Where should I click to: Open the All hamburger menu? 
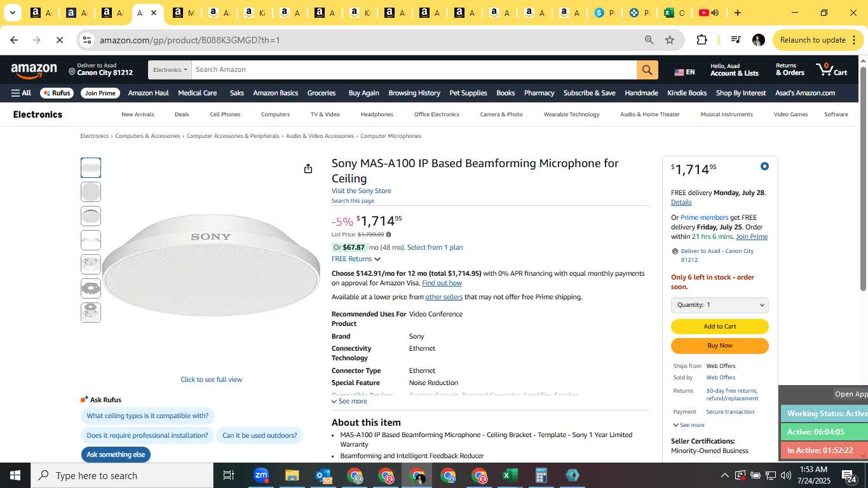click(21, 93)
